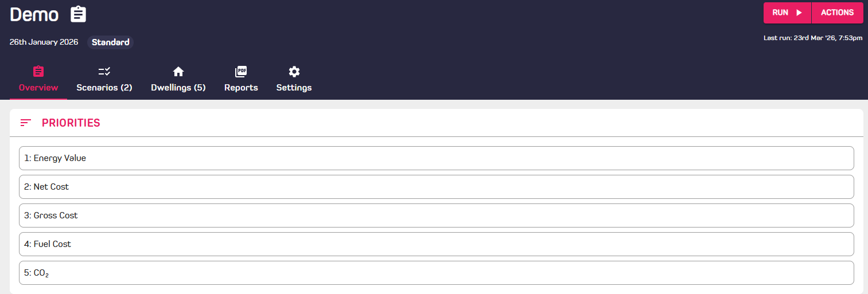Select the Net Cost priority row
This screenshot has width=868, height=294.
tap(436, 187)
